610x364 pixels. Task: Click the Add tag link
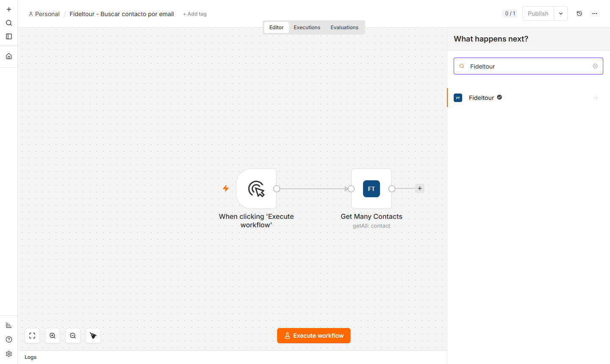point(195,14)
